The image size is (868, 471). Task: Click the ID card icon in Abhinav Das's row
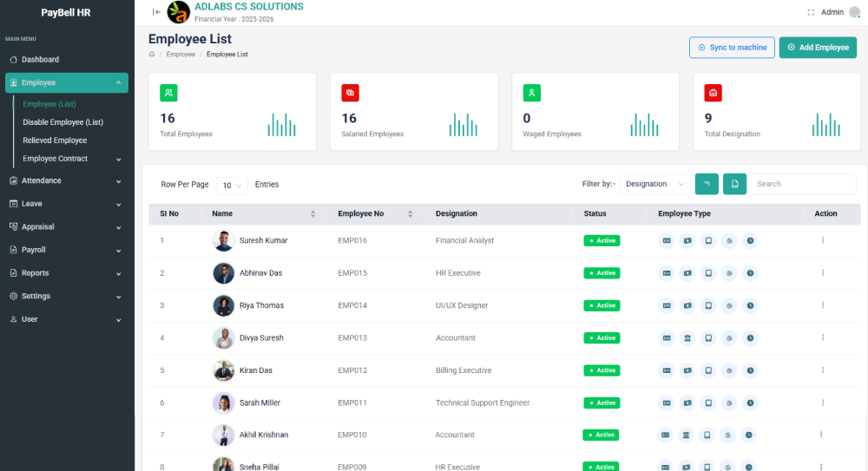click(x=667, y=273)
